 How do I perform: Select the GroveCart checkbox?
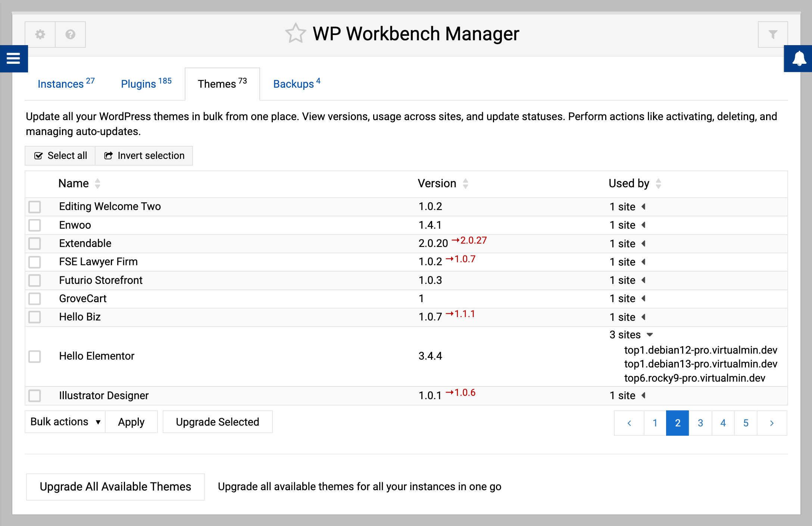point(35,298)
